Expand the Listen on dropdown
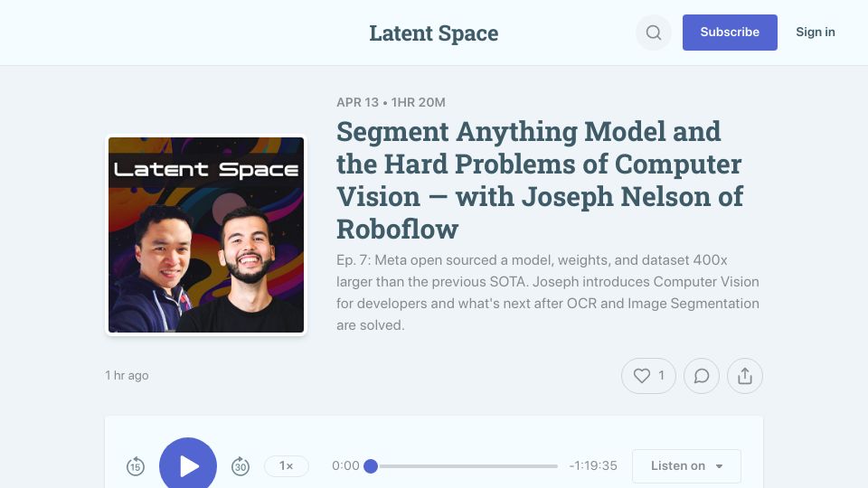This screenshot has height=488, width=868. click(x=686, y=466)
